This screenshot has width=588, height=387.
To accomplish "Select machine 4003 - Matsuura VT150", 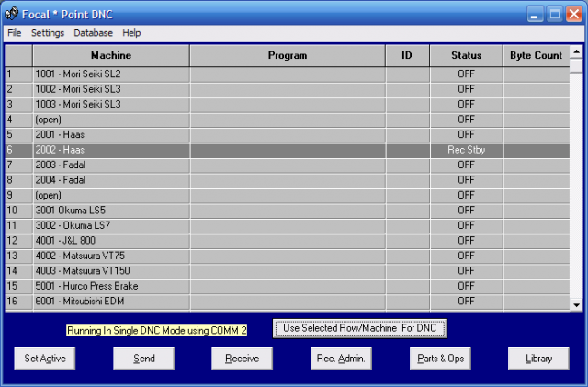I will pos(111,271).
